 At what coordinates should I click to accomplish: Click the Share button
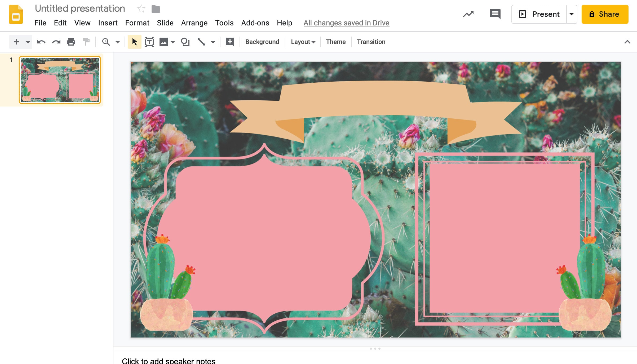point(605,14)
